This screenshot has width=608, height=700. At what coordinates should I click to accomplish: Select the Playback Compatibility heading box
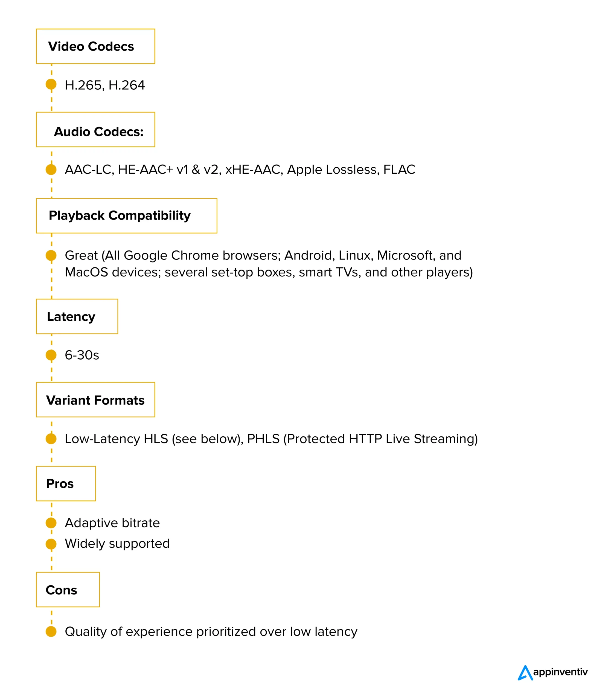(127, 216)
